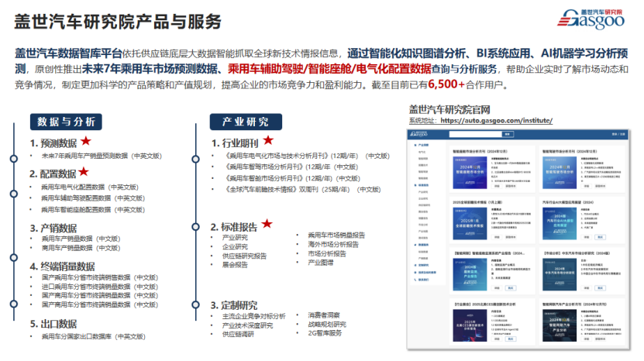Click 未来7年乘用车产销量预测数据 bullet
Image resolution: width=644 pixels, height=361 pixels.
point(102,156)
